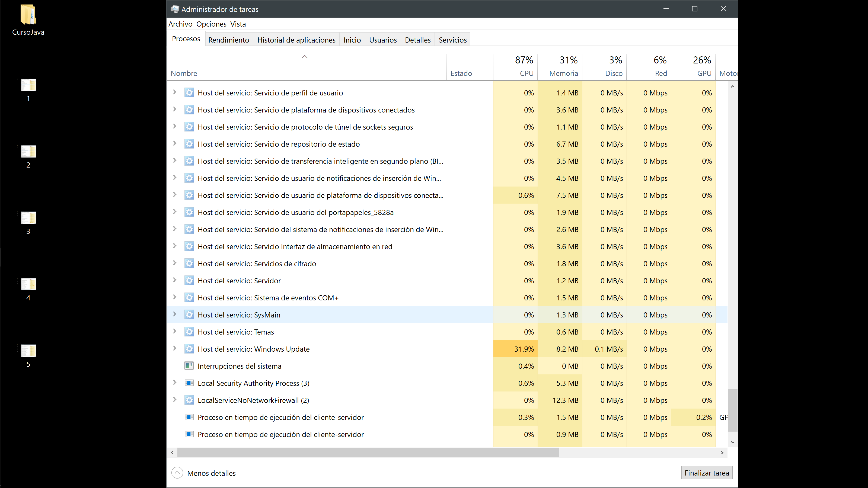Select desktop file icon labeled 5
The width and height of the screenshot is (868, 488).
tap(28, 351)
